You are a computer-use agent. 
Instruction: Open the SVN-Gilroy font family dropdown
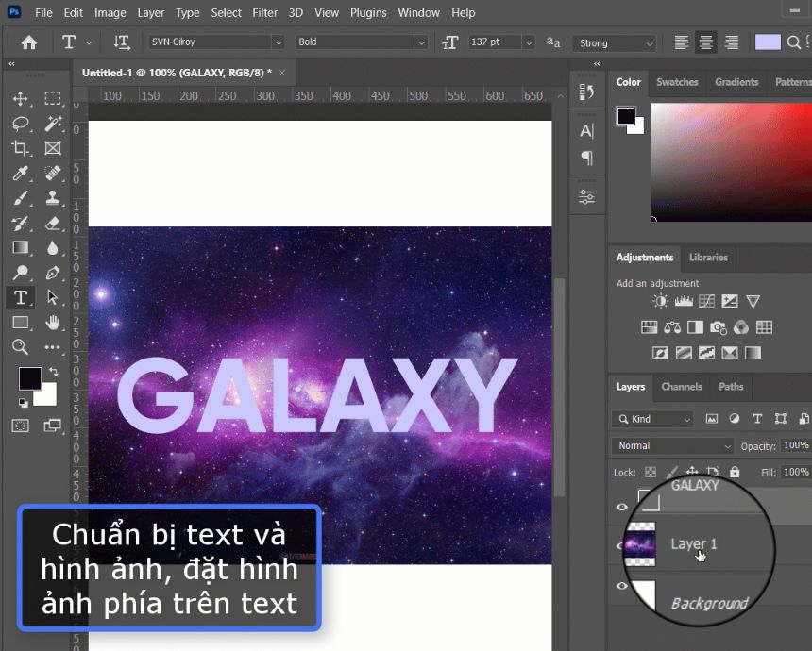[279, 42]
